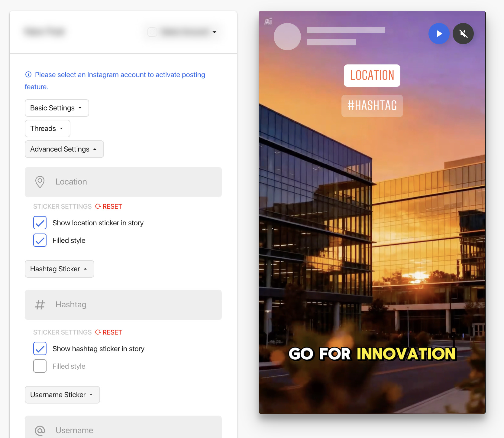The height and width of the screenshot is (438, 504).
Task: Reset the location sticker settings
Action: click(x=109, y=206)
